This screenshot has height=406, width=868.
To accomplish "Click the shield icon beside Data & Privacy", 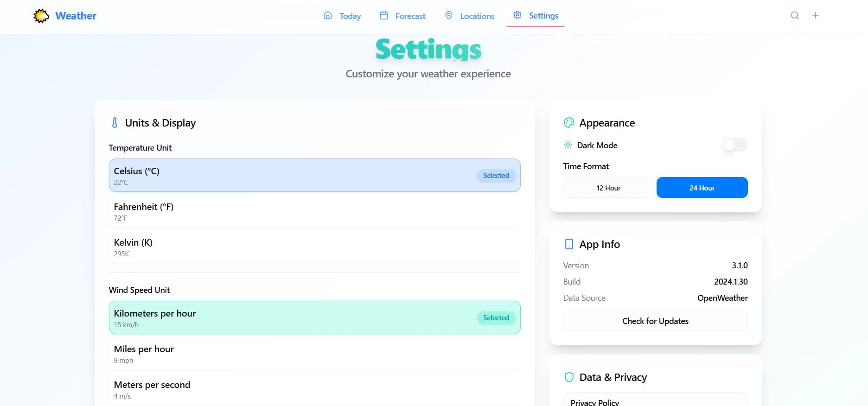I will (x=569, y=377).
